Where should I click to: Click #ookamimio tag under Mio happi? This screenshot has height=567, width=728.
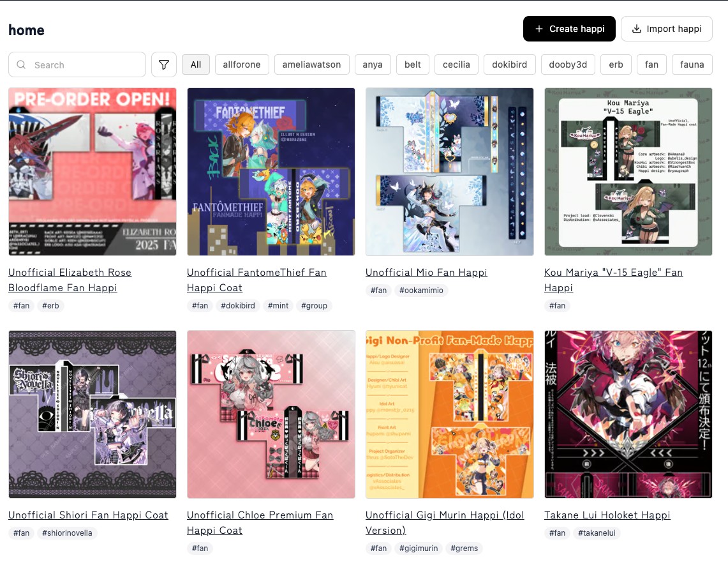pyautogui.click(x=421, y=290)
